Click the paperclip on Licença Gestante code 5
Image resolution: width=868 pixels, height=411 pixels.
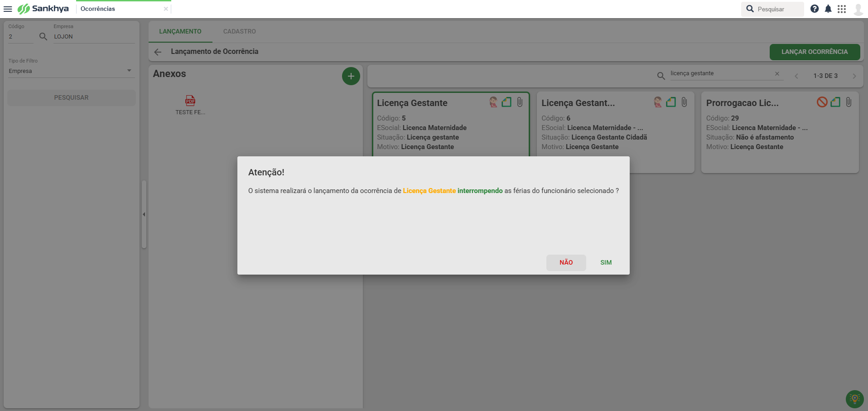(x=520, y=102)
